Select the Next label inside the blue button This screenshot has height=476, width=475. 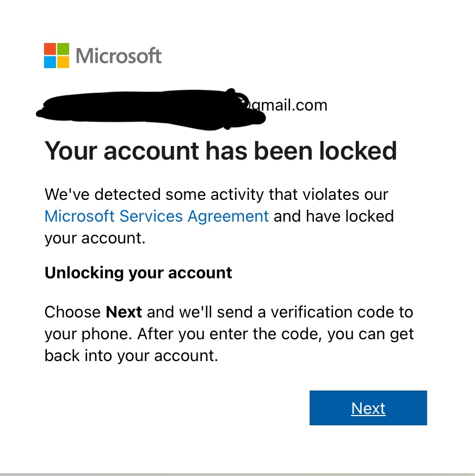(x=368, y=408)
